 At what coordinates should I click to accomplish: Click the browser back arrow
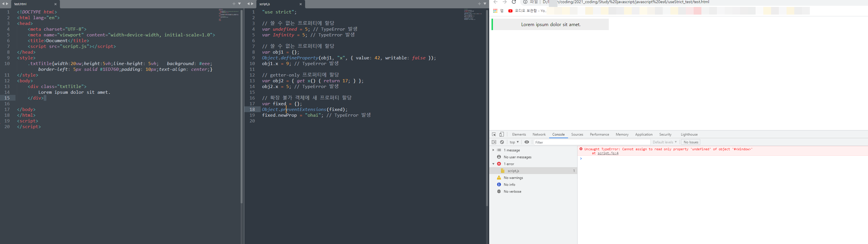495,2
